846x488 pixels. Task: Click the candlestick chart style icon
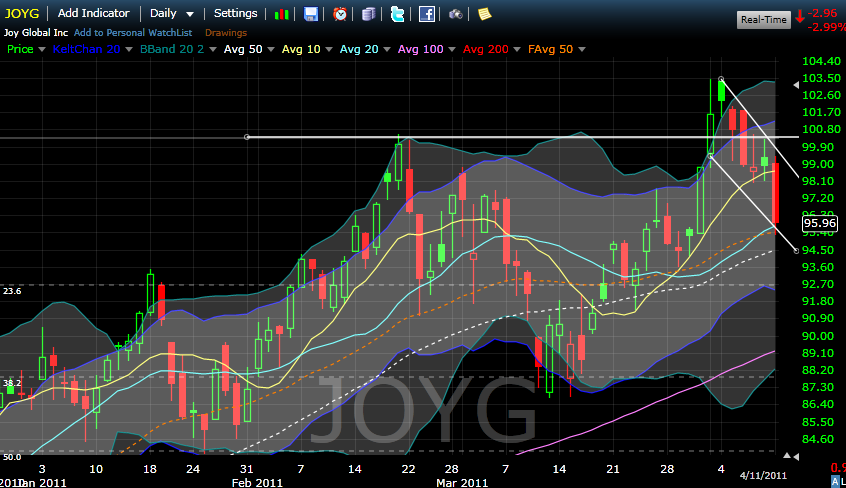(282, 14)
